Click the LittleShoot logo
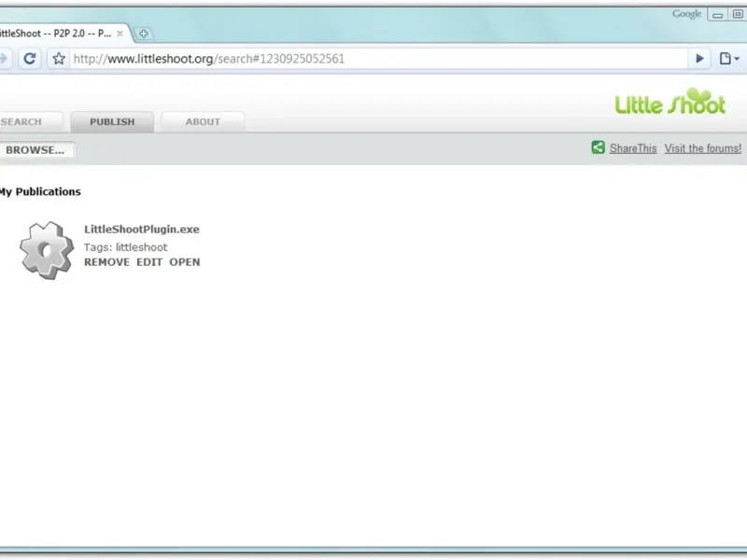This screenshot has width=747, height=560. point(670,102)
